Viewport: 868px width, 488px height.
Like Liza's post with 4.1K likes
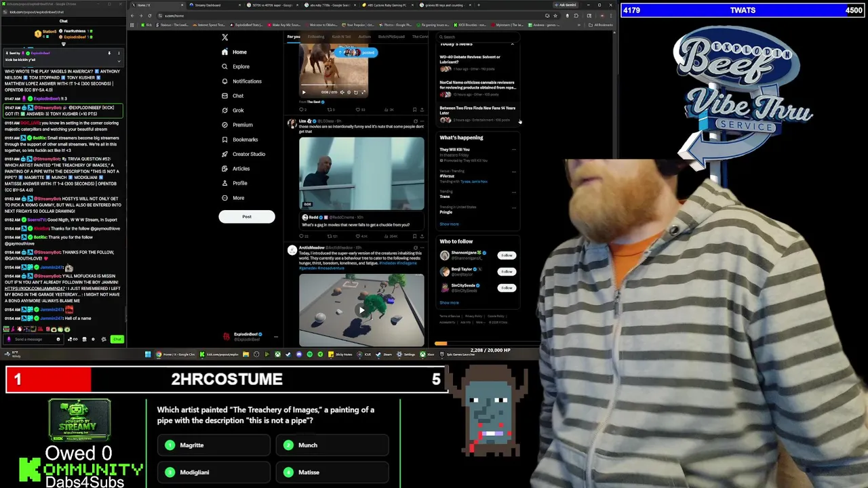(x=361, y=236)
